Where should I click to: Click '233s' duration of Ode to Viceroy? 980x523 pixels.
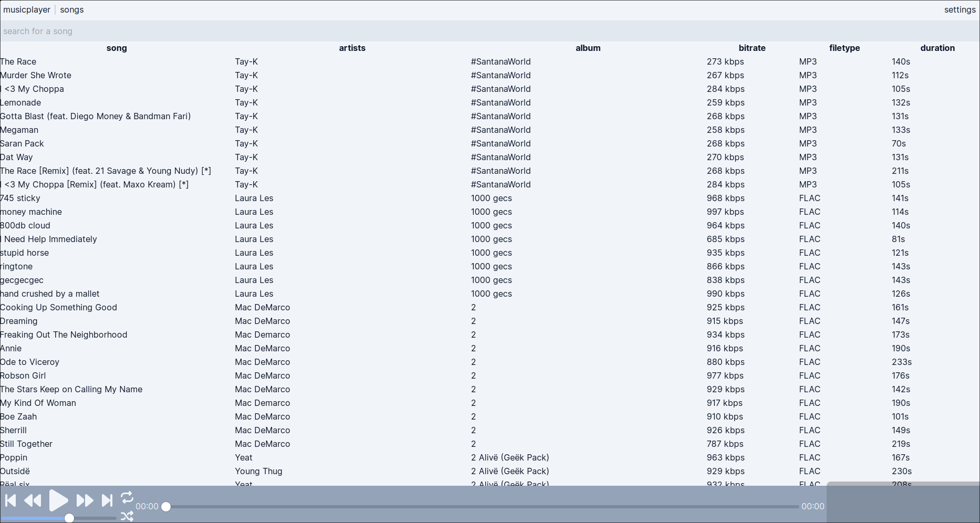(902, 362)
